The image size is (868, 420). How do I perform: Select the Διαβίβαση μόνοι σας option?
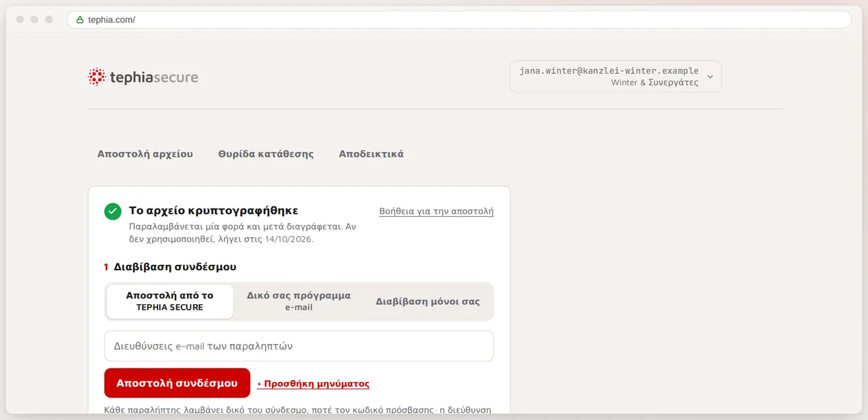pos(428,301)
